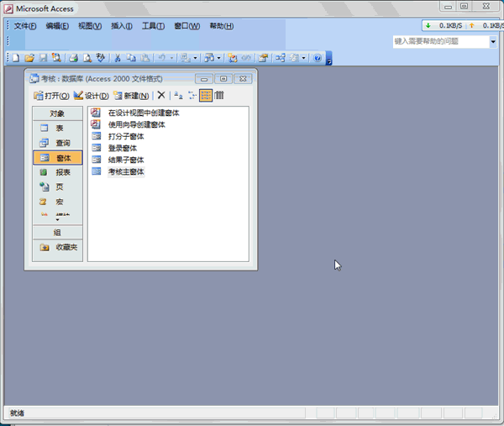
Task: Click the Office Links toolbar icon
Action: coord(185,58)
